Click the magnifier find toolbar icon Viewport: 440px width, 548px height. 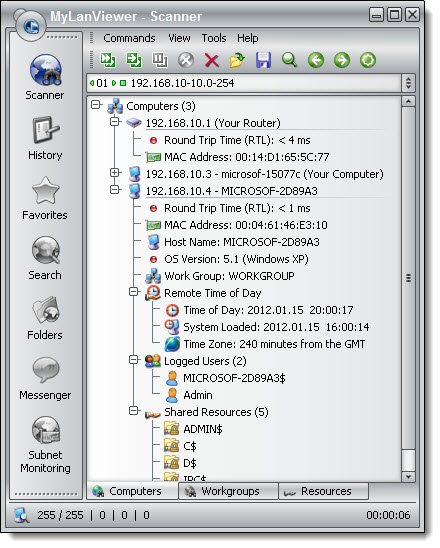click(289, 60)
